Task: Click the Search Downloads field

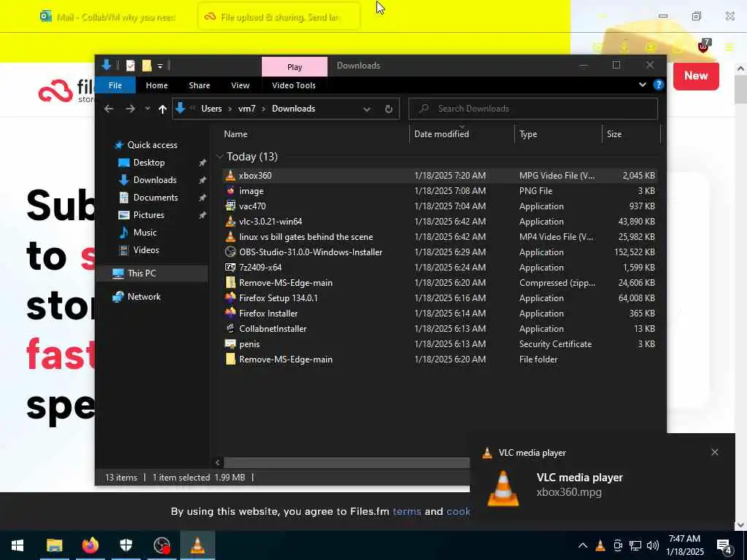Action: click(x=533, y=109)
